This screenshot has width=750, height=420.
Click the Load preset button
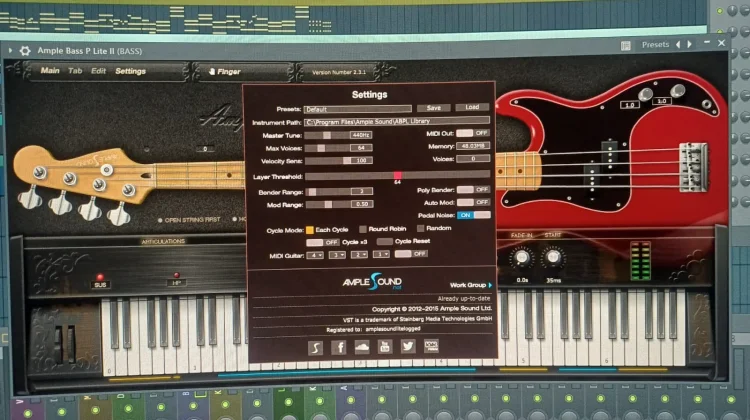tap(472, 107)
